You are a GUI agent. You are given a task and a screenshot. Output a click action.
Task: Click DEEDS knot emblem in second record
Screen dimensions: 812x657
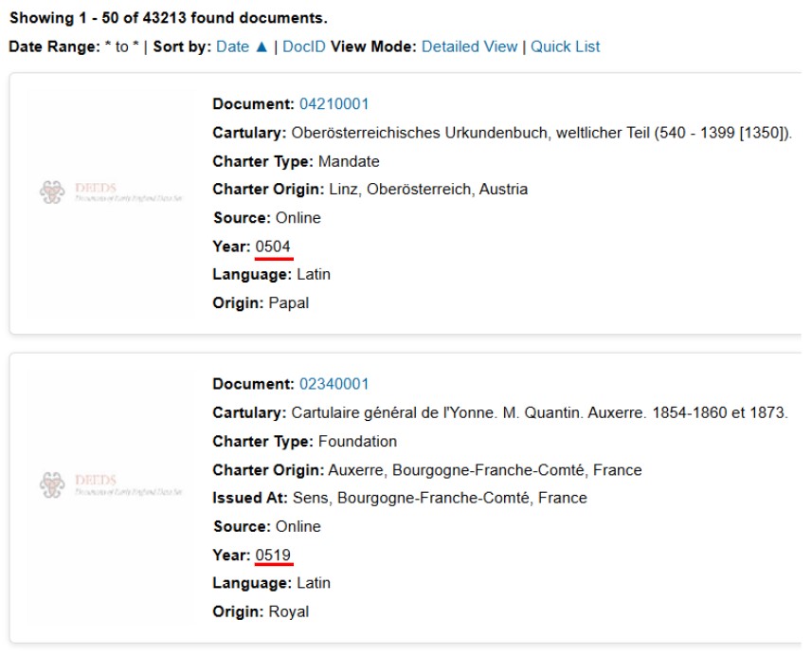tap(52, 484)
